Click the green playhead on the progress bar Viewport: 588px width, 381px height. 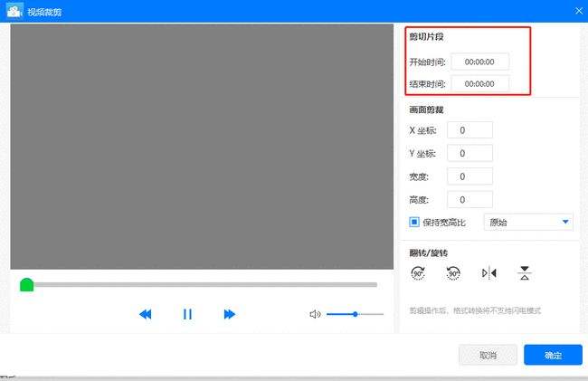27,285
